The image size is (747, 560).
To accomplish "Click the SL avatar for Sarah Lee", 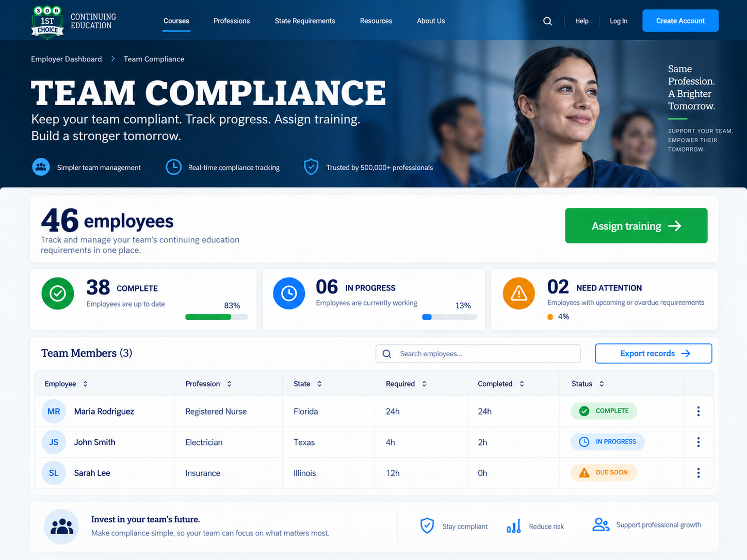I will tap(54, 473).
